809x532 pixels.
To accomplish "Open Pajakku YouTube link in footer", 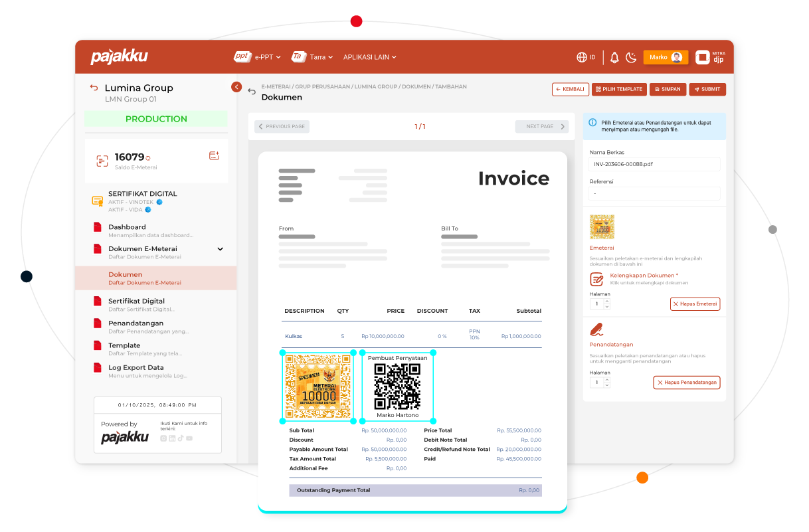I will coord(189,438).
